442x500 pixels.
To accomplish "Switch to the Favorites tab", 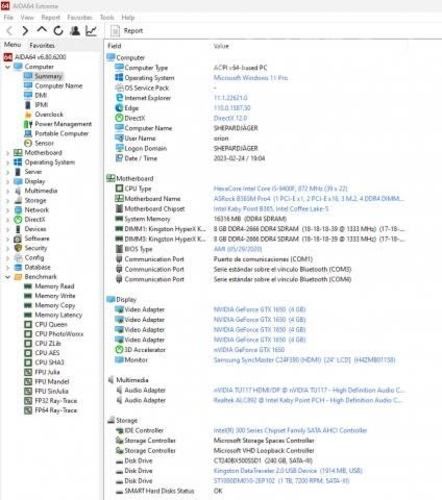I will pyautogui.click(x=42, y=45).
